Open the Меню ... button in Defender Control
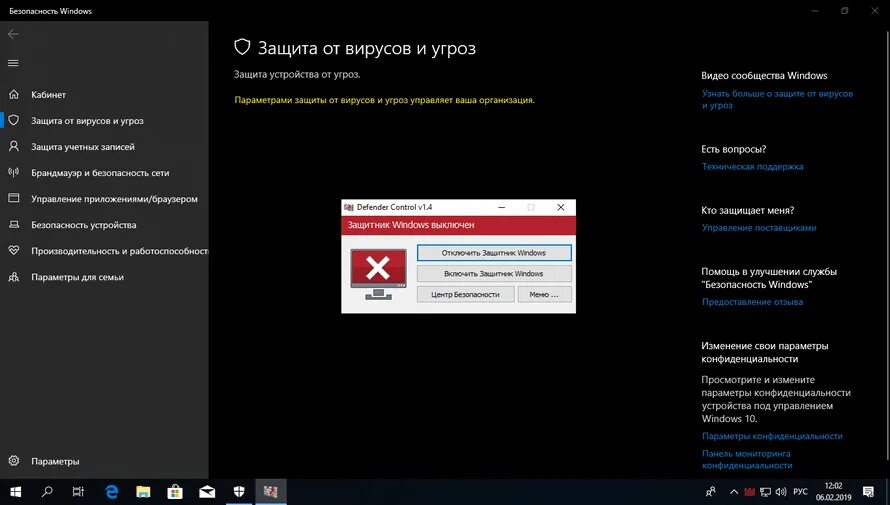Screen dimensions: 890x505 click(544, 294)
